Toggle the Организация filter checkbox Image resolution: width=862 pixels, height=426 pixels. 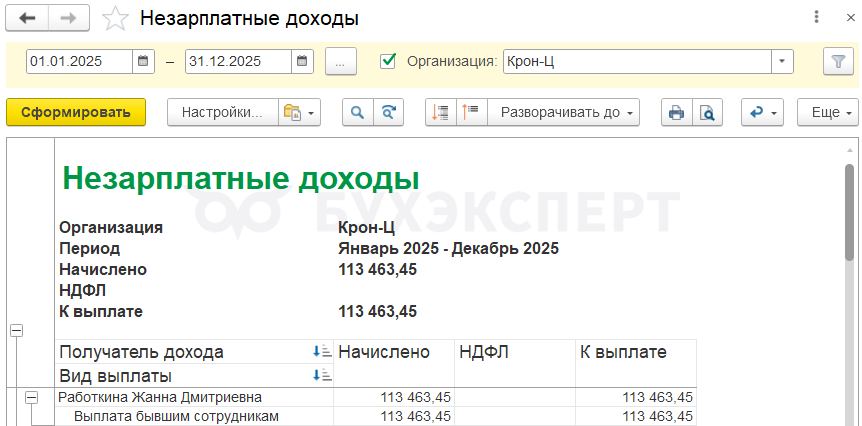(388, 60)
